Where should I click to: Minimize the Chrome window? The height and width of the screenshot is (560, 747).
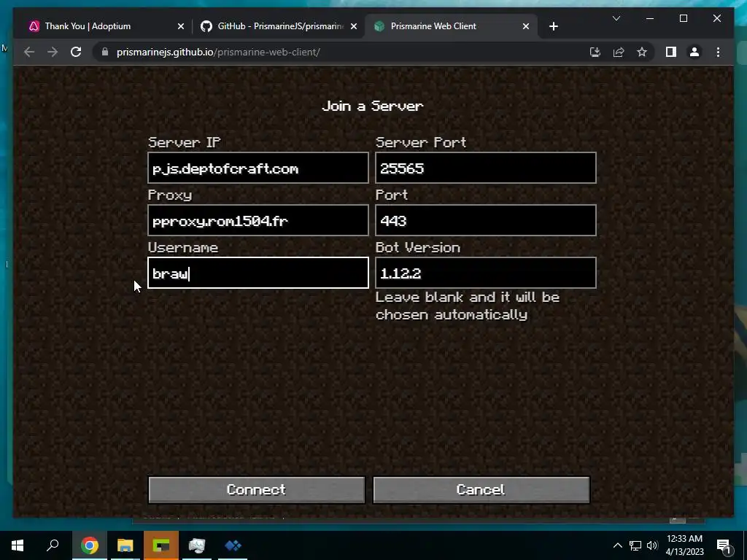pyautogui.click(x=650, y=18)
